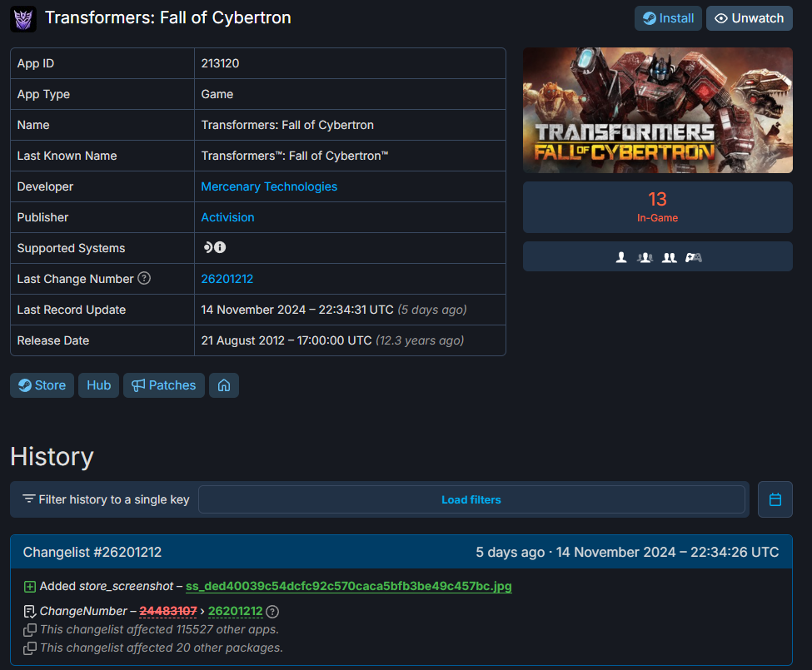Click Last Known Name value with trademark
The image size is (812, 670).
click(295, 156)
